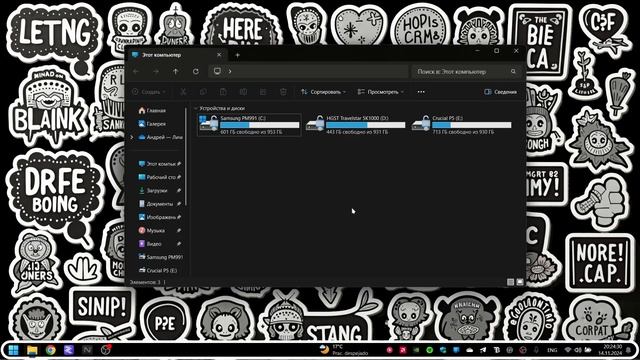
Task: Click the sidebar vertical scrollbar
Action: (x=186, y=157)
